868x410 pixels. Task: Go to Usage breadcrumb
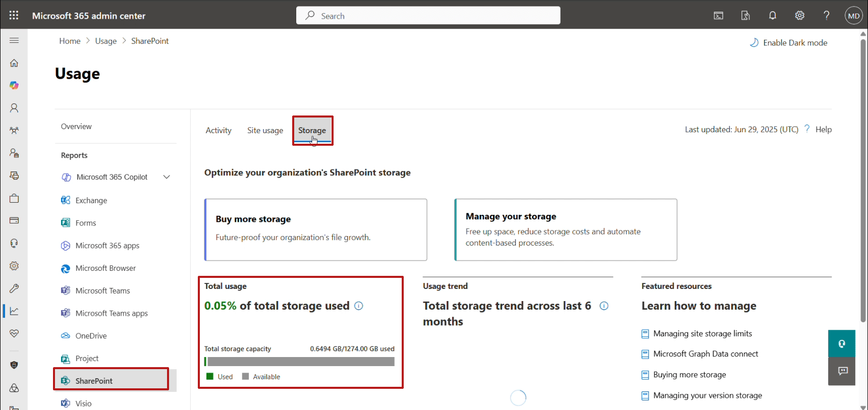106,41
